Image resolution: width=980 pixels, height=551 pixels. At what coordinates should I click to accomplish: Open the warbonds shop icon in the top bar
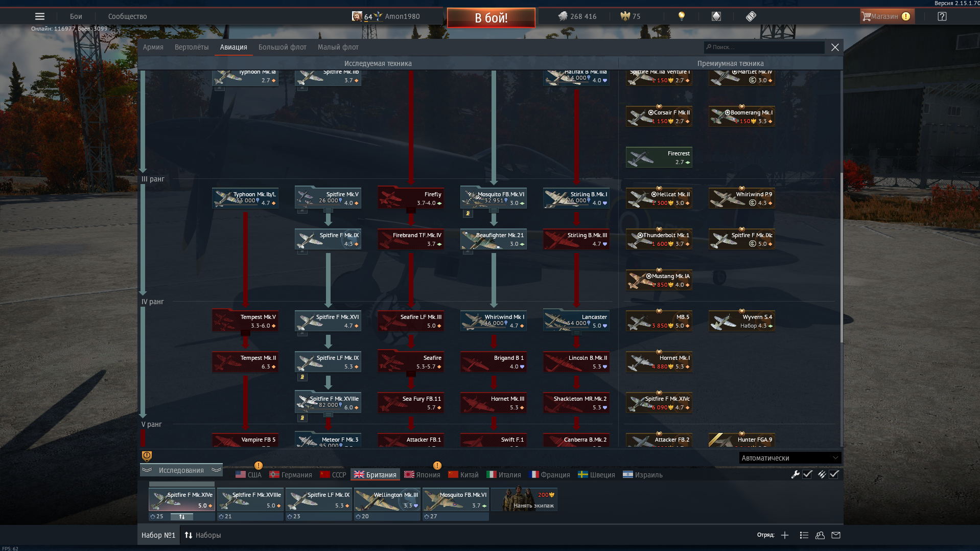pos(716,16)
